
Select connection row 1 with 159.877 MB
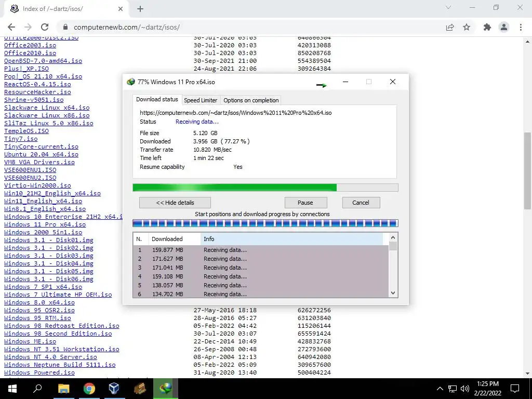pyautogui.click(x=261, y=250)
